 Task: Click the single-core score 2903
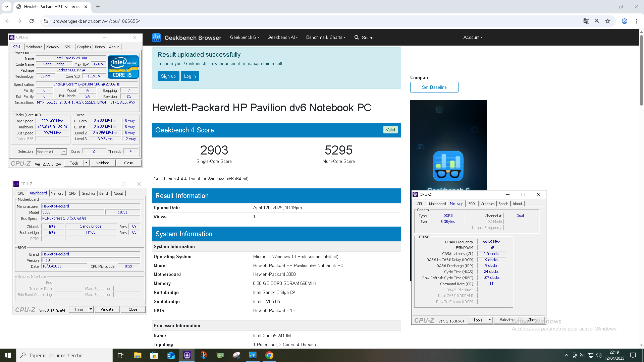click(x=214, y=150)
